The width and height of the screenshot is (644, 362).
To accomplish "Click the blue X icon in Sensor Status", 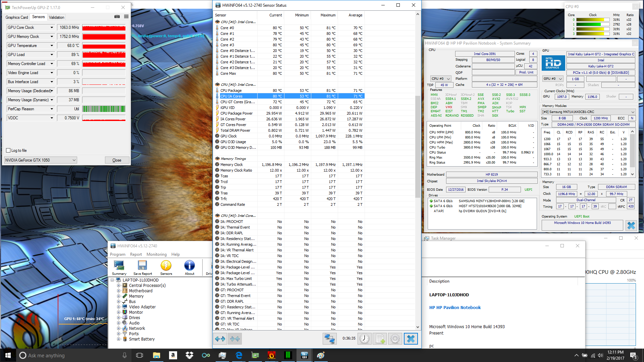I will [411, 339].
